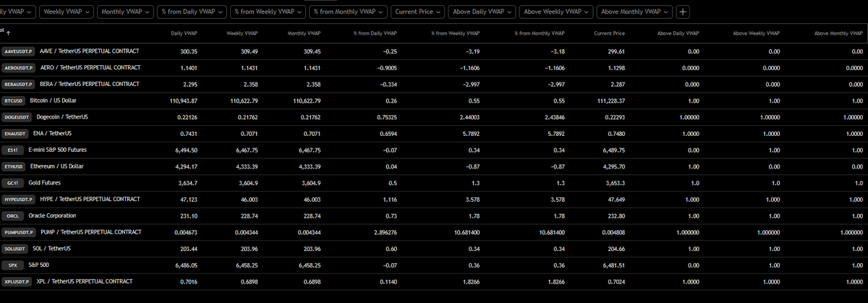This screenshot has width=868, height=303.
Task: Open the Weekly VWAP filter dropdown
Action: (67, 12)
